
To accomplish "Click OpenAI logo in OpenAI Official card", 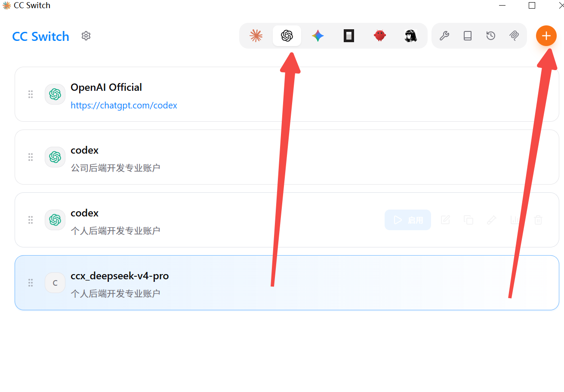I will tap(55, 94).
